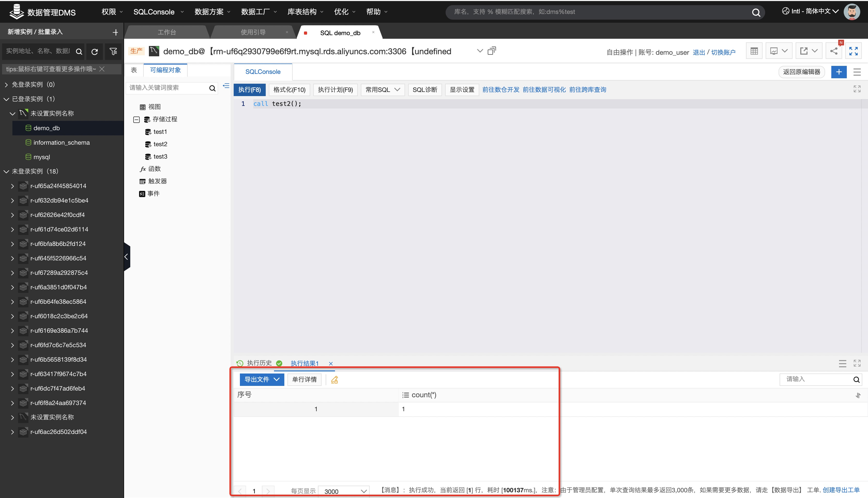
Task: Click the edit pencil-lock icon in results
Action: [x=334, y=380]
